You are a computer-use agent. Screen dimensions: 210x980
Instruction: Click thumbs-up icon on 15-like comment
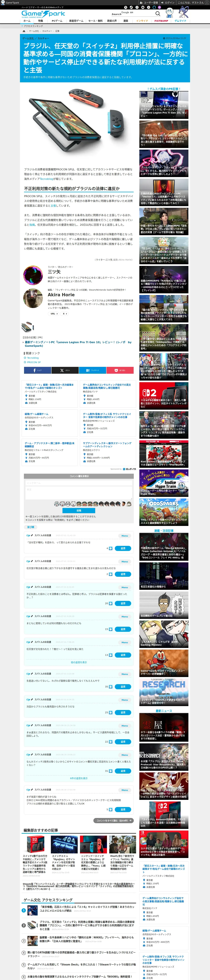click(111, 629)
